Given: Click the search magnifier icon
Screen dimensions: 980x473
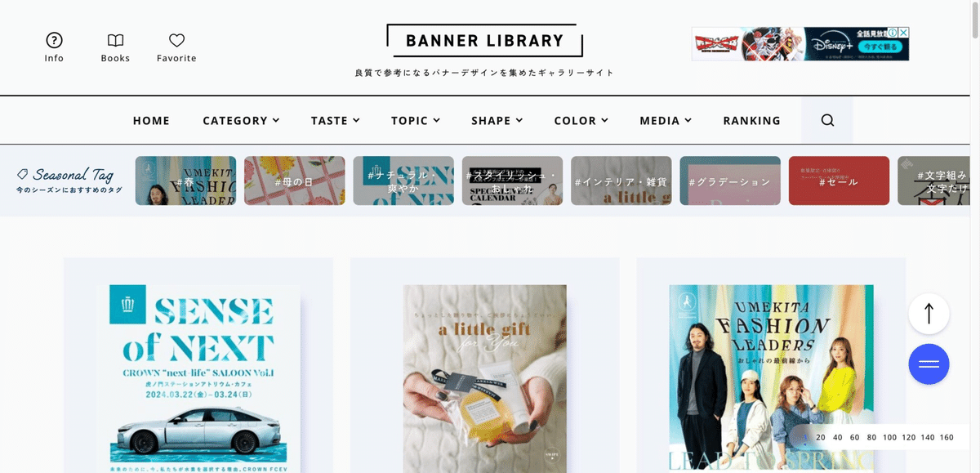Looking at the screenshot, I should point(827,120).
